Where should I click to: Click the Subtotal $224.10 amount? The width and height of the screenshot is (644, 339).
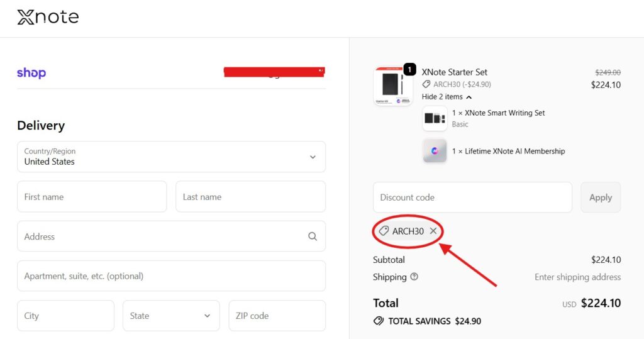606,260
